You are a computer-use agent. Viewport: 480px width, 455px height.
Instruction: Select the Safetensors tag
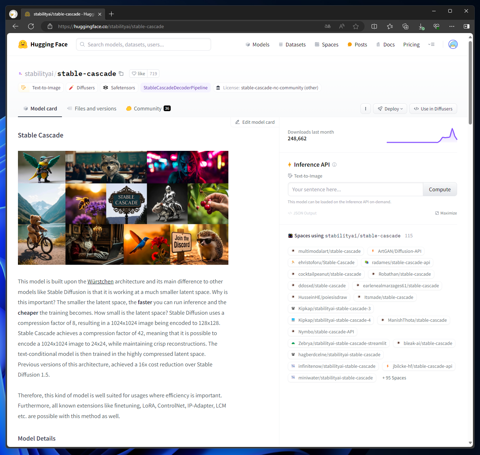119,88
